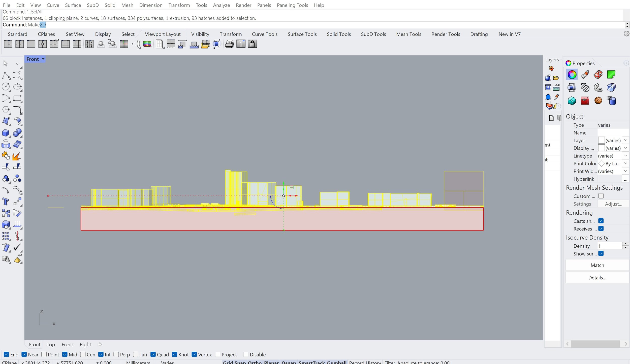Open the Print Width dropdown
Viewport: 630px width, 364px height.
tap(625, 171)
